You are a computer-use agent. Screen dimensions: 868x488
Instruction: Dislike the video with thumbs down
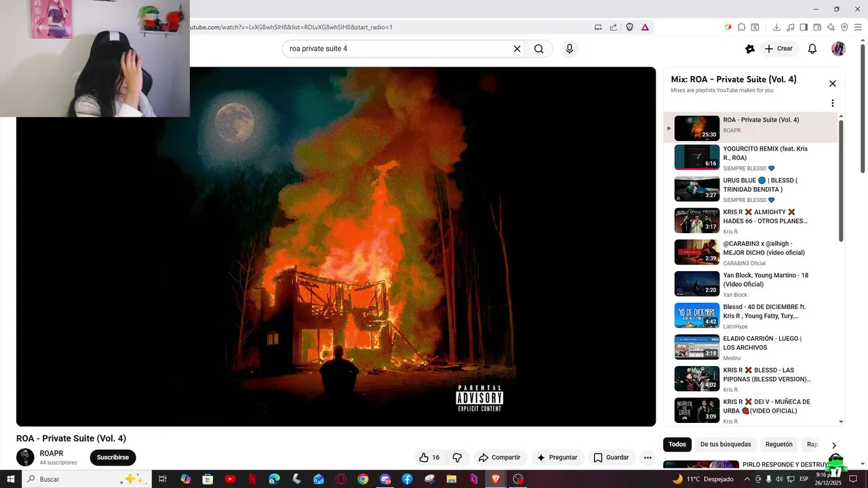457,457
